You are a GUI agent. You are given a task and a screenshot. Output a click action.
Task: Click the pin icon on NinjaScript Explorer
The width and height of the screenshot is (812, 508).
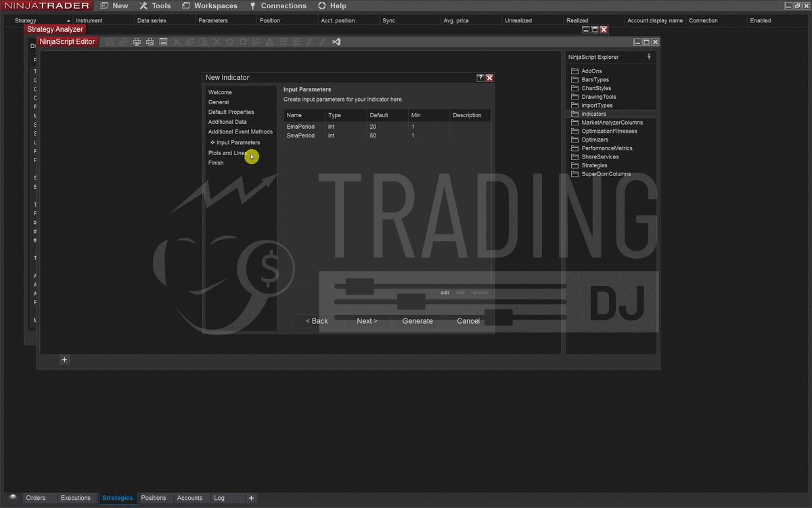click(648, 57)
